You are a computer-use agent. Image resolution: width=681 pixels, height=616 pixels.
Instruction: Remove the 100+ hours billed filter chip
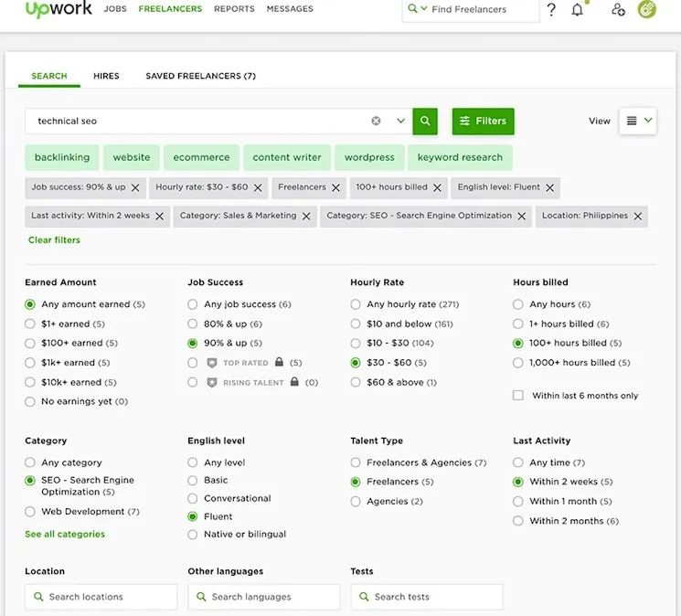coord(437,187)
